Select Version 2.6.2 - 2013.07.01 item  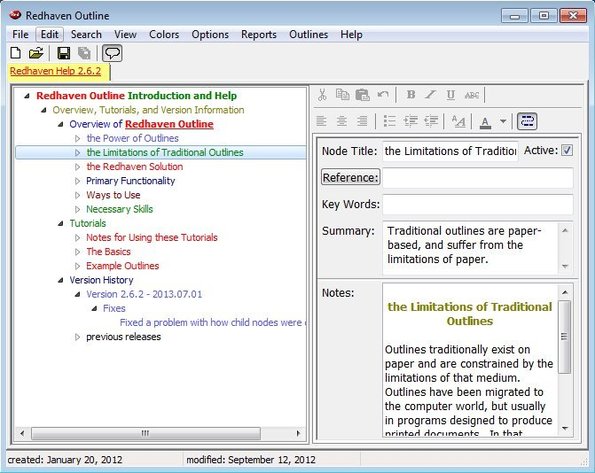pyautogui.click(x=144, y=294)
